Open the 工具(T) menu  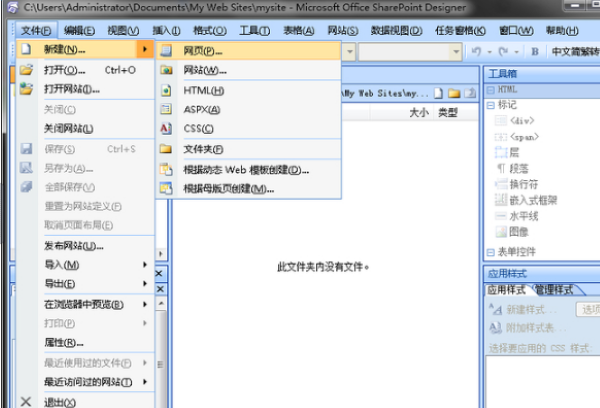[254, 31]
